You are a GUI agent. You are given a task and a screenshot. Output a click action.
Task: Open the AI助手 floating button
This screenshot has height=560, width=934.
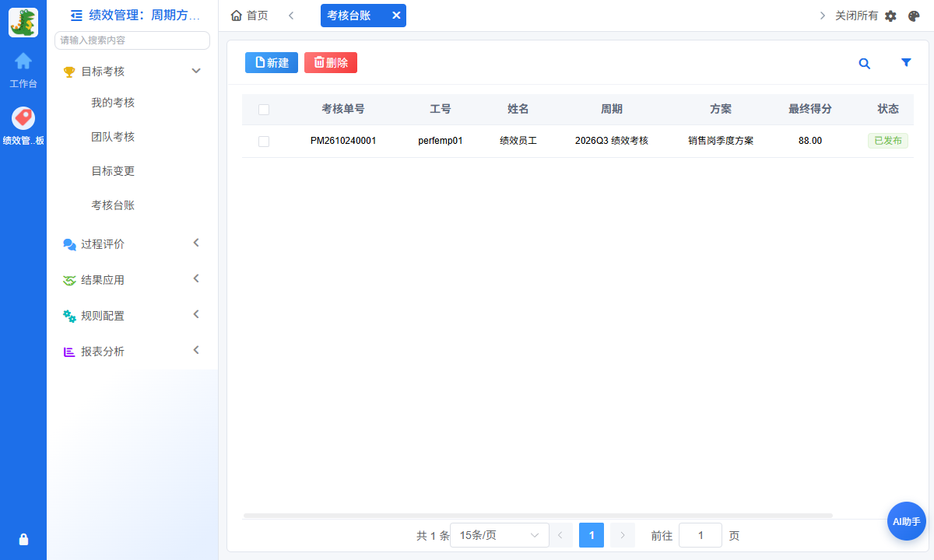point(907,521)
